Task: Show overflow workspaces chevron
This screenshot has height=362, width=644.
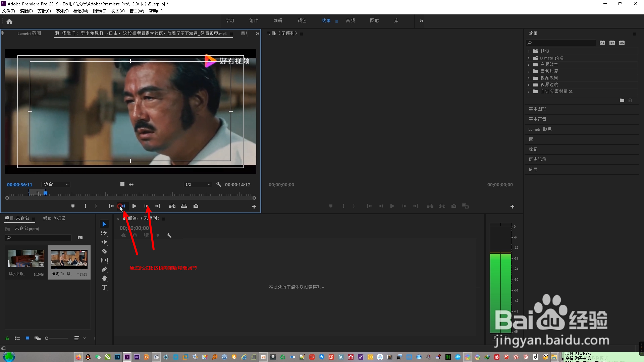Action: point(421,21)
